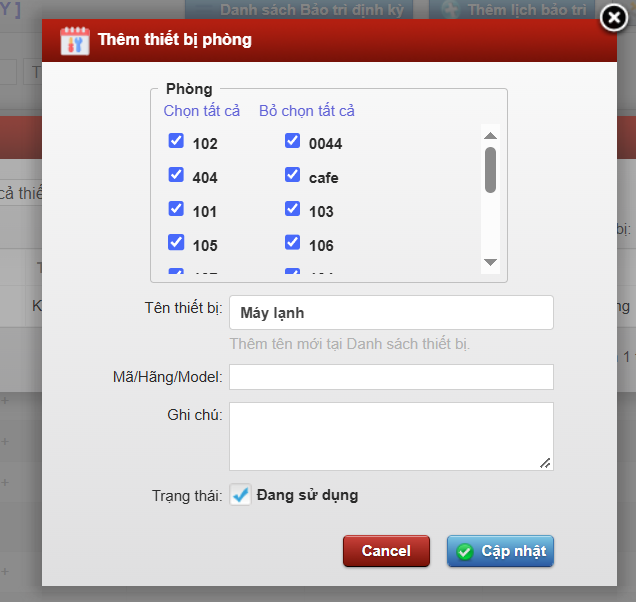636x602 pixels.
Task: Click the Cập nhật button
Action: coord(500,551)
